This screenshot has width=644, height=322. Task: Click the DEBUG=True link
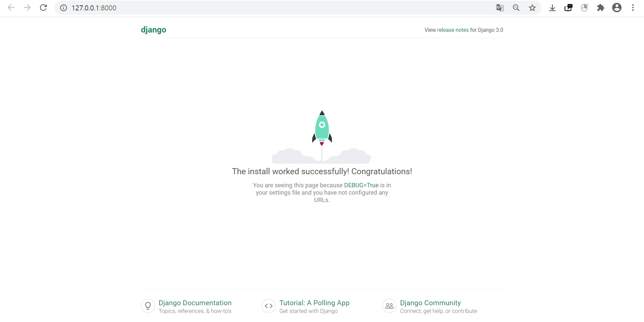click(361, 185)
